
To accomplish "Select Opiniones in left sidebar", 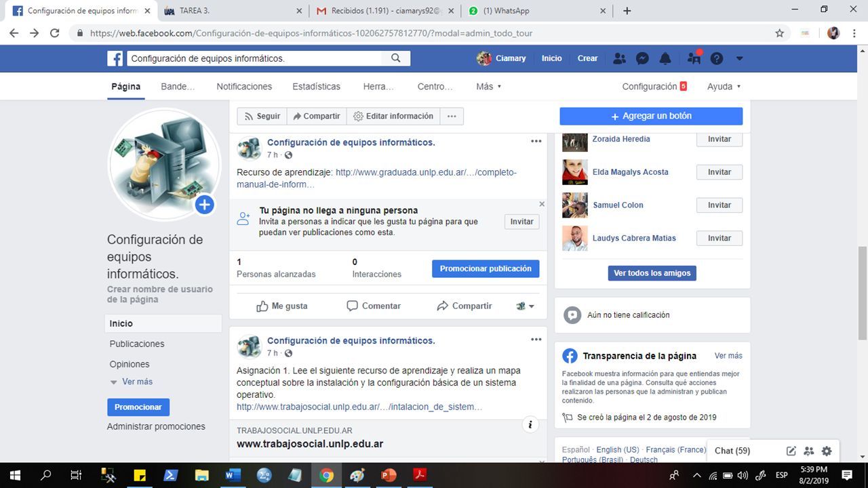I will coord(130,364).
